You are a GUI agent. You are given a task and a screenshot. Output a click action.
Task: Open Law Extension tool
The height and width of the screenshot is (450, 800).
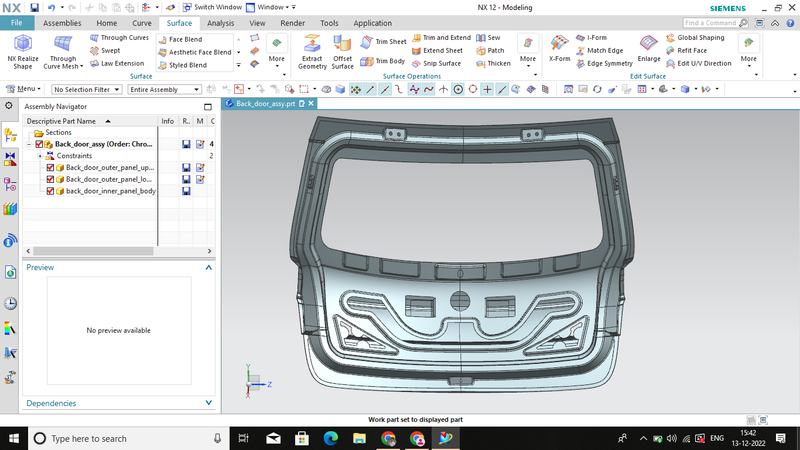(117, 63)
